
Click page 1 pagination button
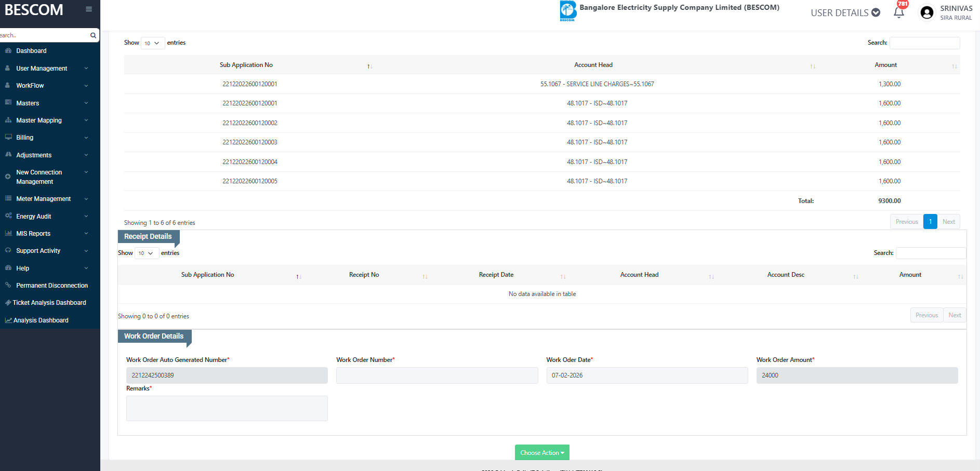point(930,222)
